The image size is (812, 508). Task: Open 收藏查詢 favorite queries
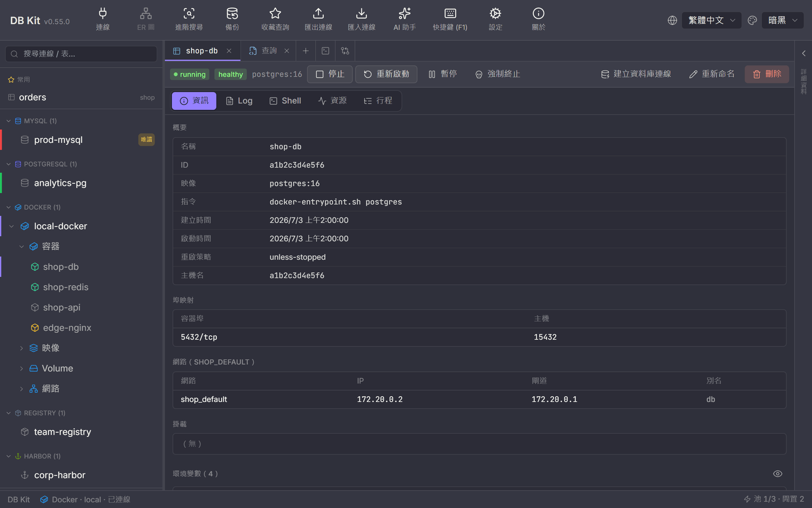tap(275, 20)
